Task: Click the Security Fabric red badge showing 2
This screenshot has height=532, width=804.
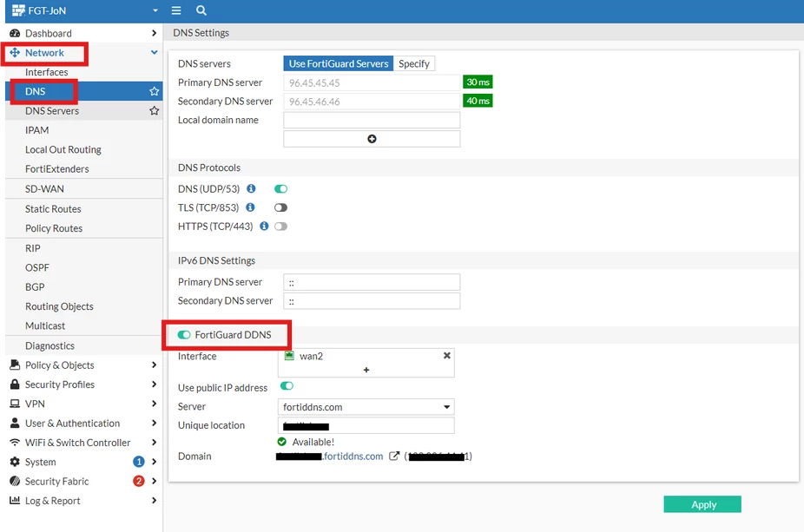Action: (x=138, y=482)
